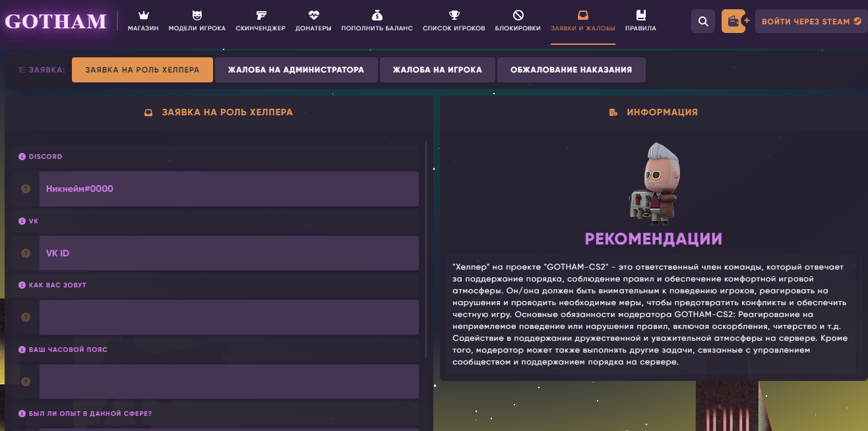
Task: Click the search magnifier button
Action: click(x=703, y=22)
